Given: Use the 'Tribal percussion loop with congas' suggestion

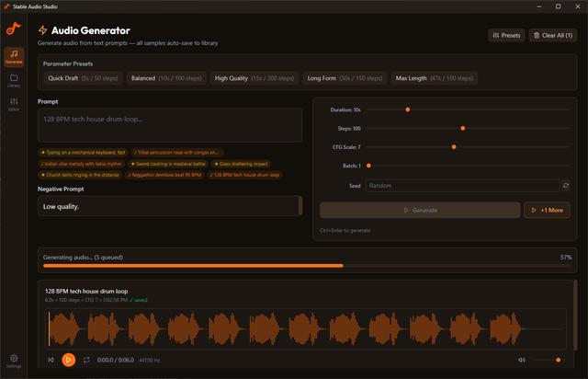Looking at the screenshot, I should pyautogui.click(x=177, y=153).
